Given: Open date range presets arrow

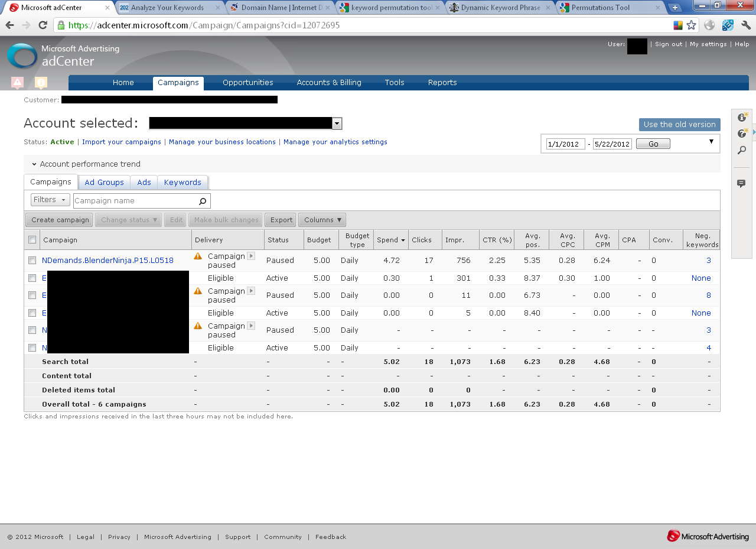Looking at the screenshot, I should click(711, 142).
